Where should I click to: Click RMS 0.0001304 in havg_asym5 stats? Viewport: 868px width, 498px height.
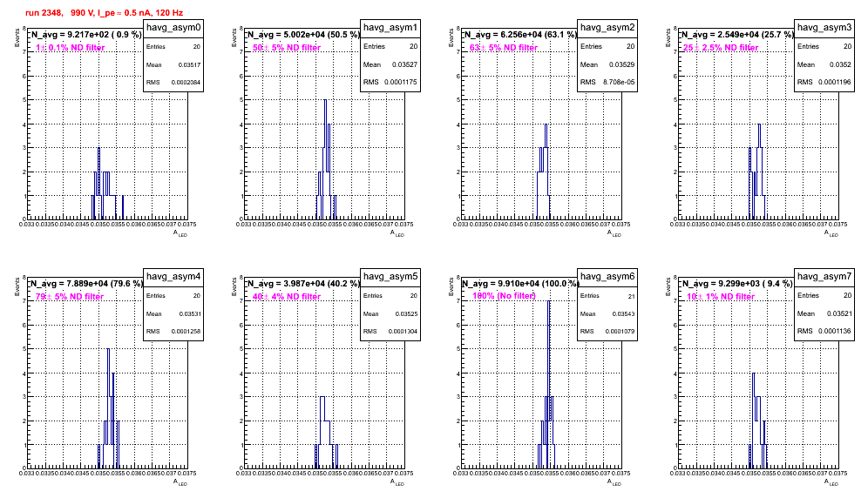[x=390, y=331]
